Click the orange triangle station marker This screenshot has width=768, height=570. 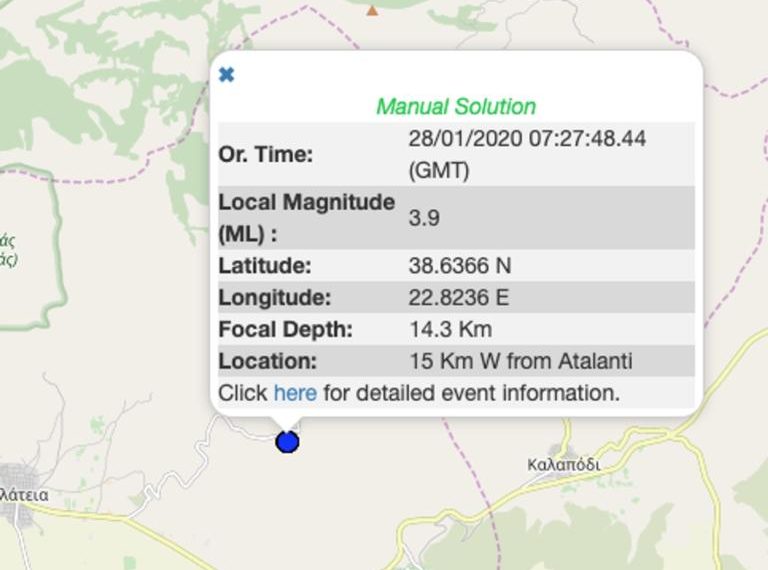pyautogui.click(x=372, y=10)
